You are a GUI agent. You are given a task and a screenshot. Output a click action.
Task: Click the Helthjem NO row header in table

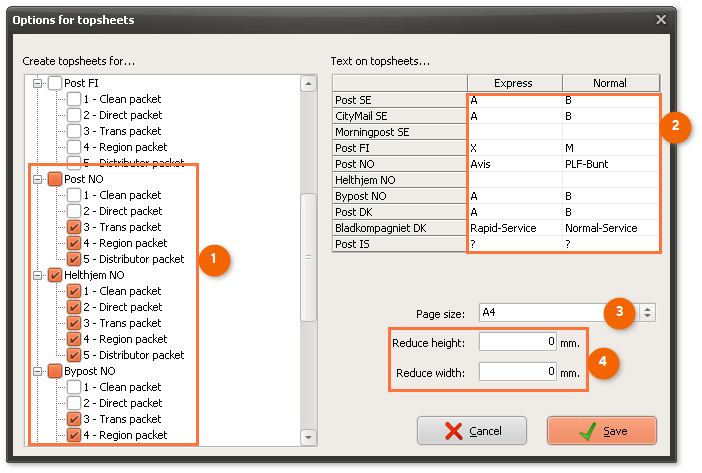click(x=399, y=180)
